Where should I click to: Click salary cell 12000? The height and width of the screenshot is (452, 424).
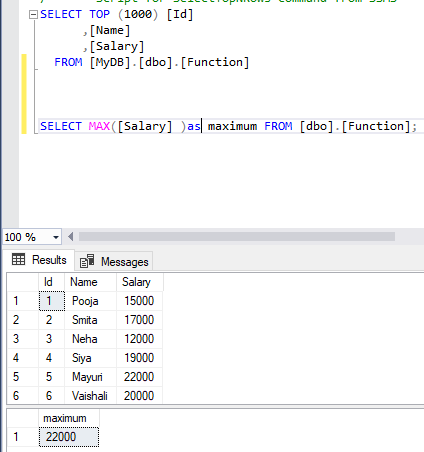click(x=140, y=339)
